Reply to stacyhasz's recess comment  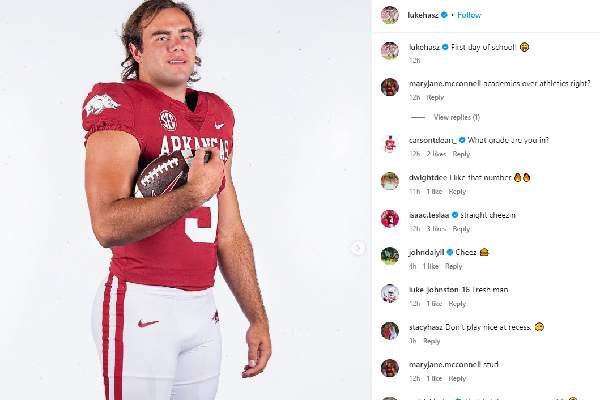point(432,340)
